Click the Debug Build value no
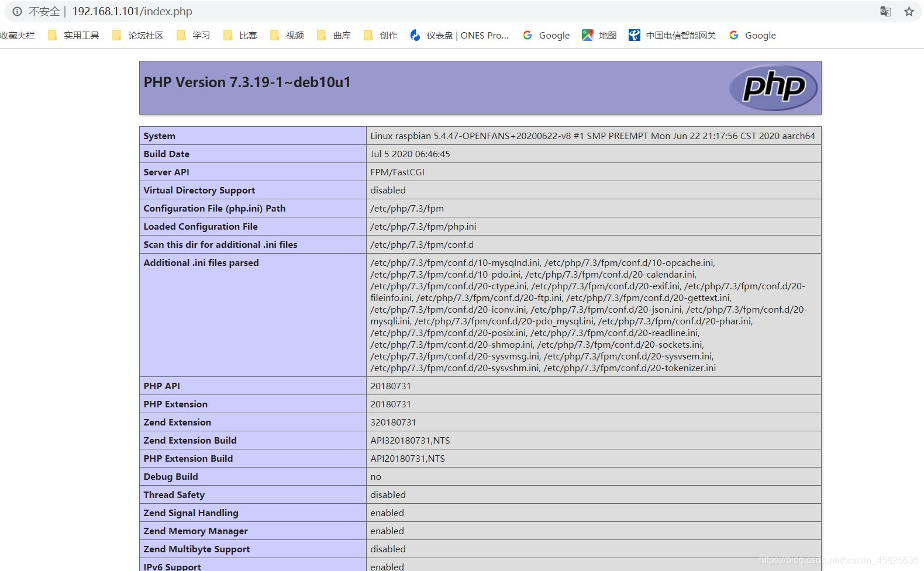The height and width of the screenshot is (571, 924). pyautogui.click(x=375, y=476)
